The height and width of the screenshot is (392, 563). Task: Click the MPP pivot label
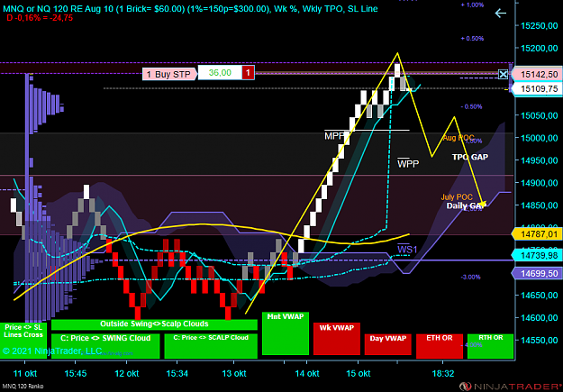pyautogui.click(x=334, y=136)
